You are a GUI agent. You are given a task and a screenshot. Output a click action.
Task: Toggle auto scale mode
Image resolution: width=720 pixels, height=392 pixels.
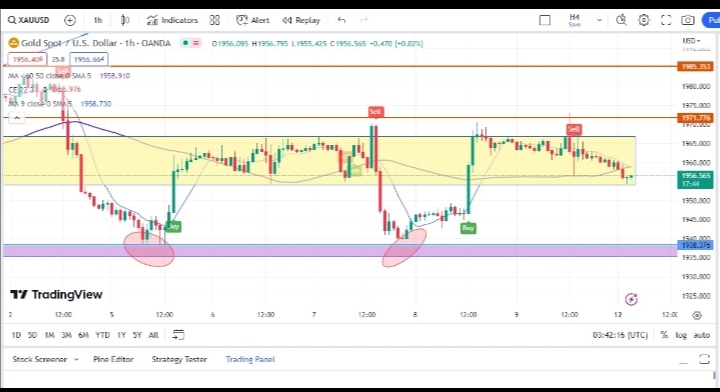click(702, 335)
